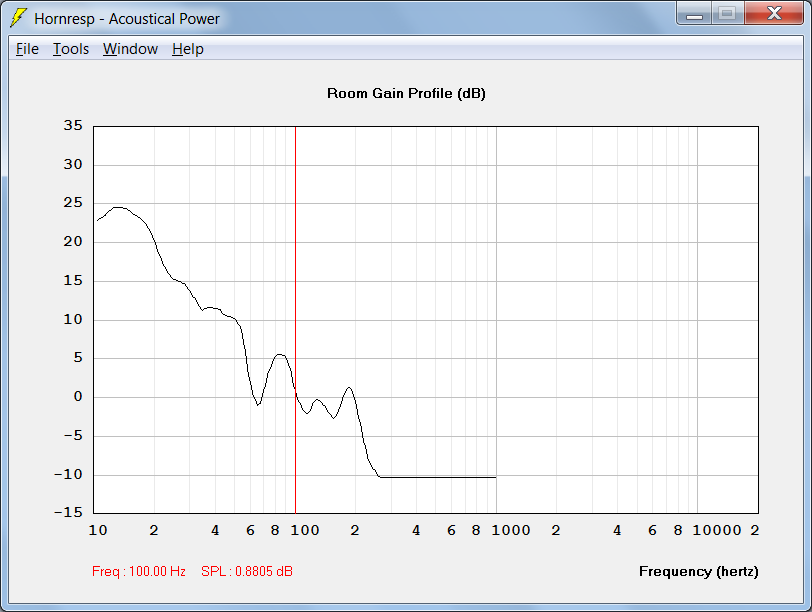The height and width of the screenshot is (612, 812).
Task: Click the 35 dB axis label
Action: click(73, 125)
